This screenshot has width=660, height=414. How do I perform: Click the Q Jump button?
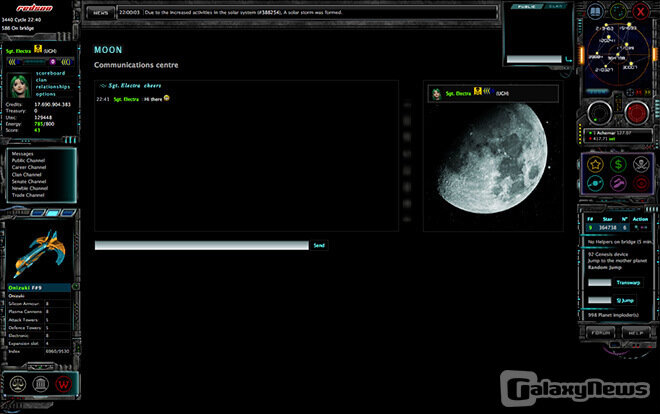click(625, 300)
